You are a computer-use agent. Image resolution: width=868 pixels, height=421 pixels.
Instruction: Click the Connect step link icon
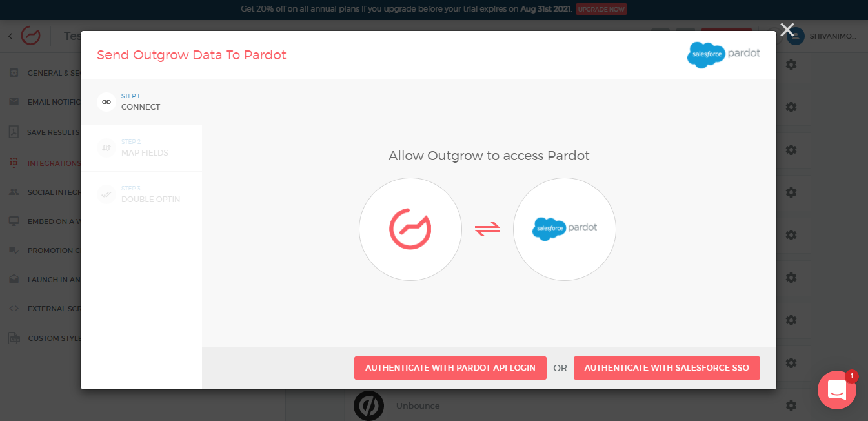pyautogui.click(x=106, y=102)
